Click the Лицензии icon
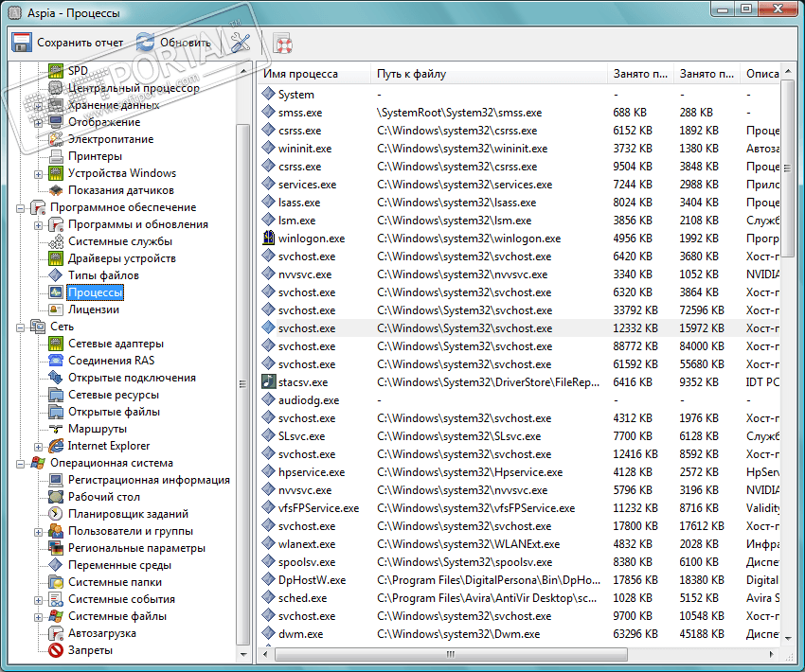This screenshot has width=805, height=672. pyautogui.click(x=56, y=309)
